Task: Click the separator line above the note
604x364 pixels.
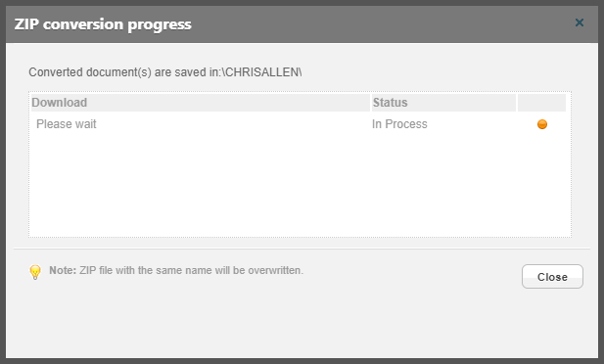Action: point(302,249)
